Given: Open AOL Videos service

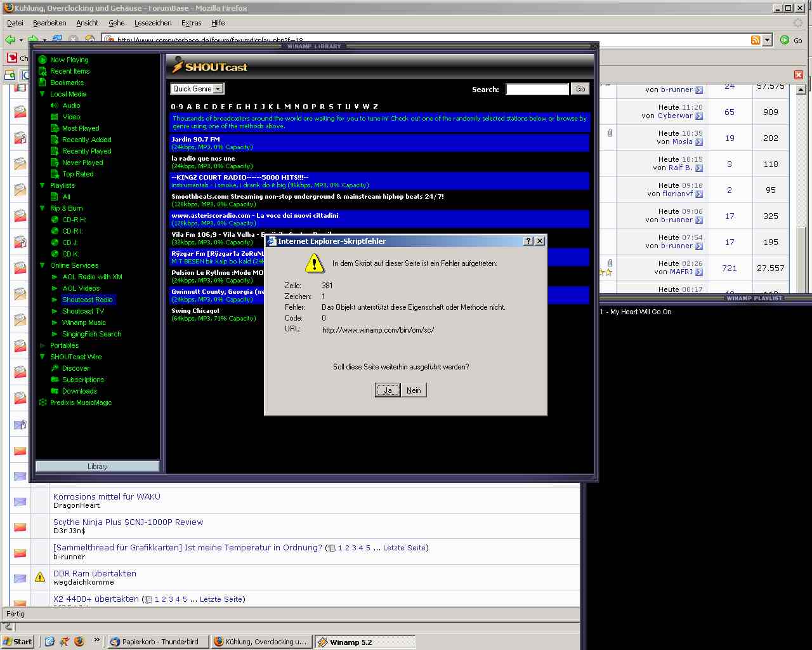Looking at the screenshot, I should point(81,288).
